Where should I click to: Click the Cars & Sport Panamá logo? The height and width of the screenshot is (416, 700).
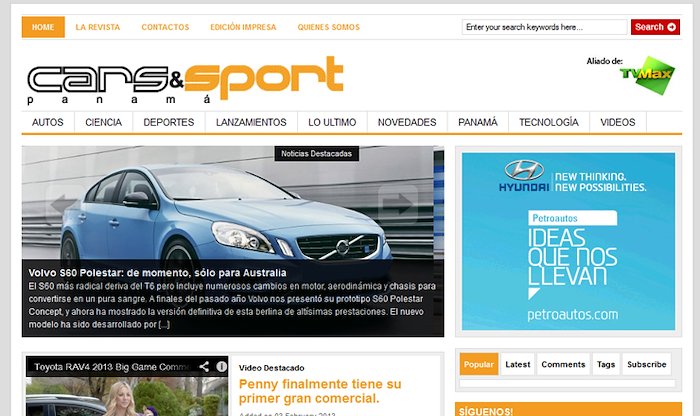tap(185, 80)
